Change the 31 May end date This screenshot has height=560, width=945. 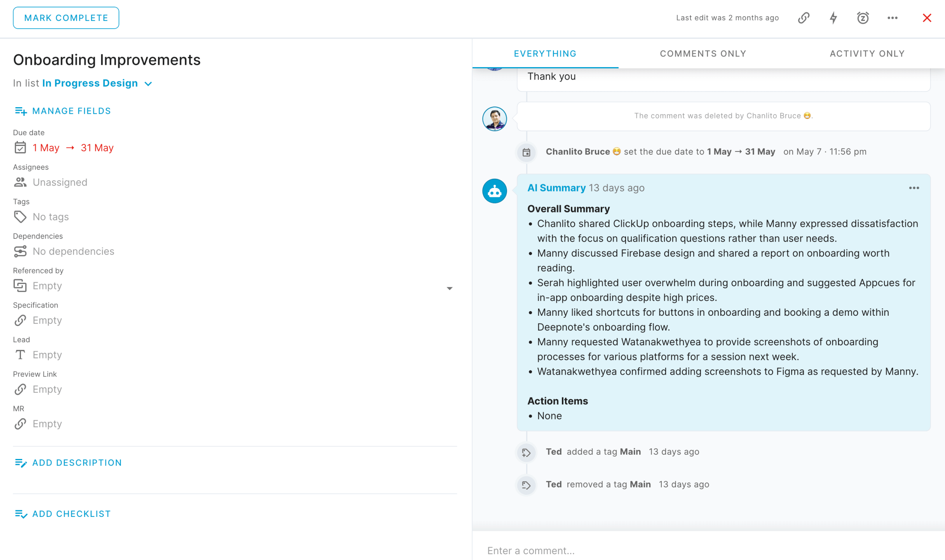tap(97, 148)
